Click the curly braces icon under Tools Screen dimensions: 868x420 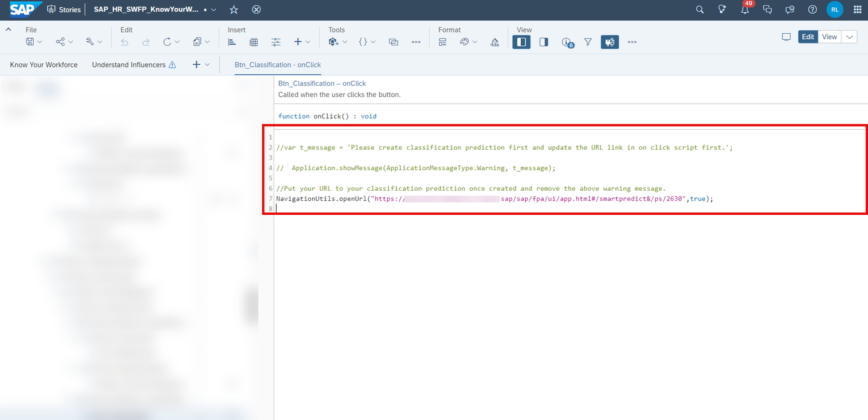[x=363, y=42]
